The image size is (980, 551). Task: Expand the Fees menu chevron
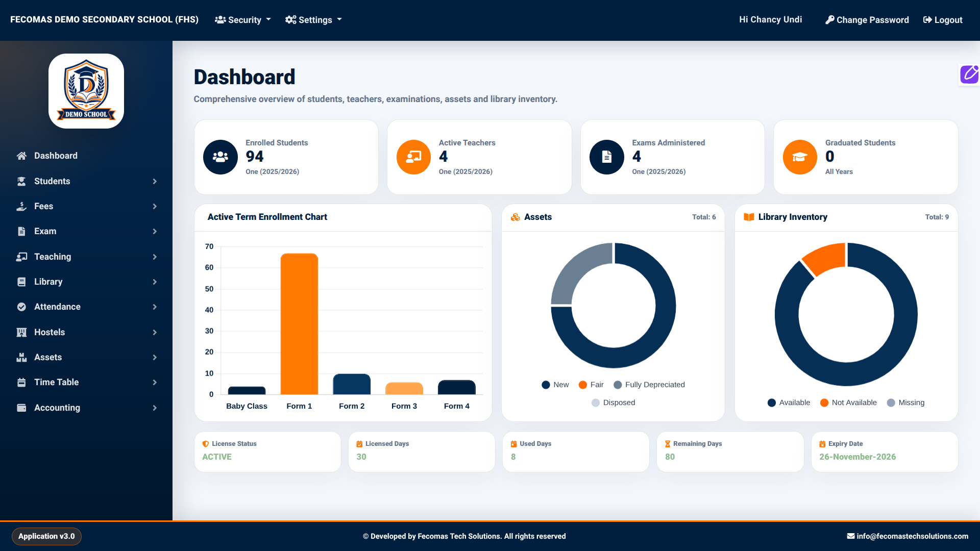tap(155, 207)
